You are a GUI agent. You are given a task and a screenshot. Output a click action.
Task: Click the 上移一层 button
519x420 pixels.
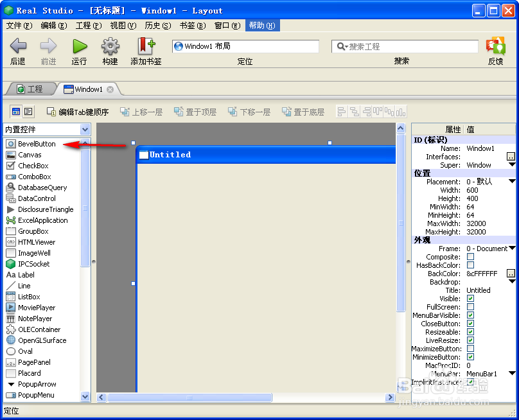[141, 112]
